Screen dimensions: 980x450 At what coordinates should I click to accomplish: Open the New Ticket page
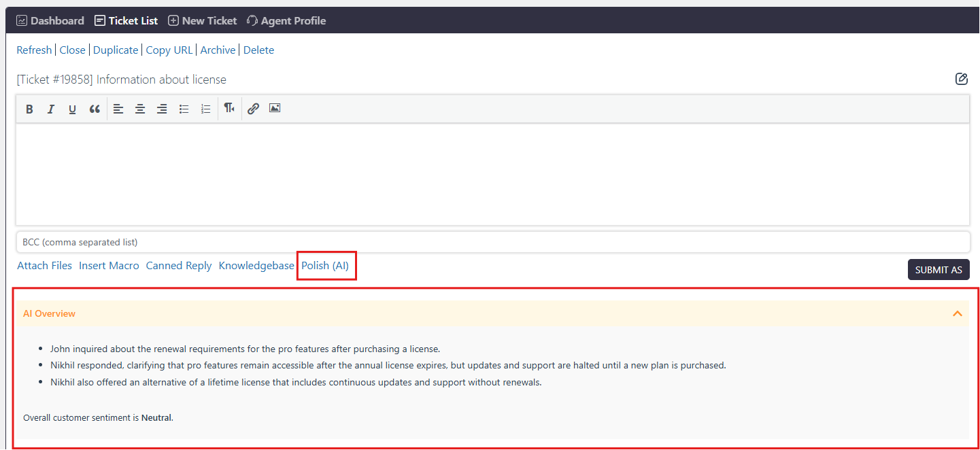(203, 21)
